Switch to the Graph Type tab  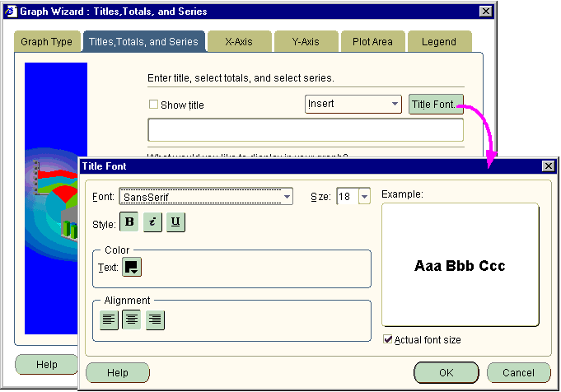(x=47, y=41)
